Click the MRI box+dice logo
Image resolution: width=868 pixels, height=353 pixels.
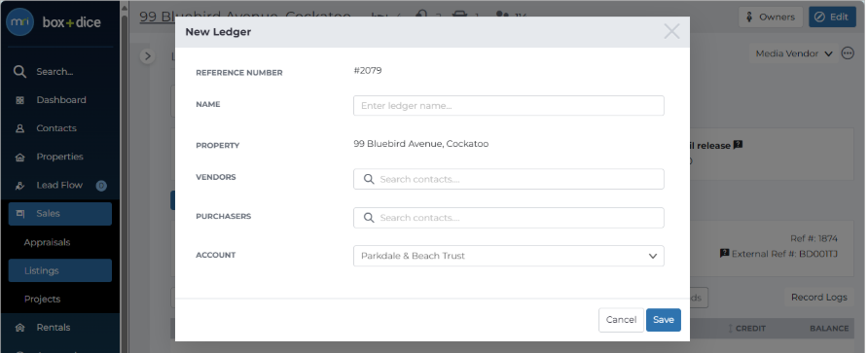(54, 22)
